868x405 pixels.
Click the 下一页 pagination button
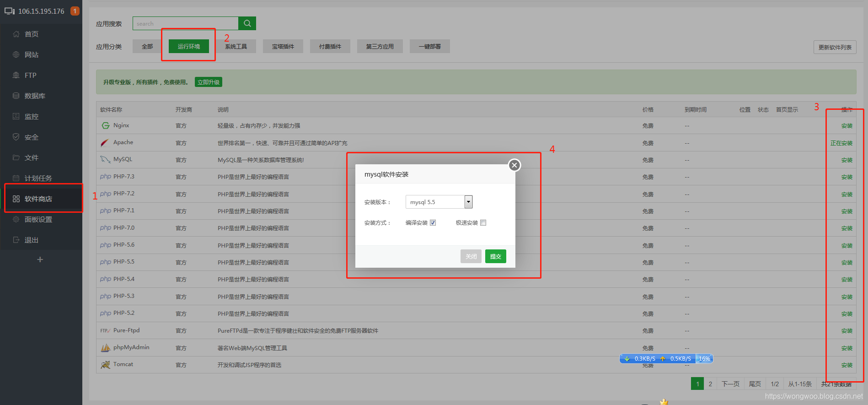pyautogui.click(x=730, y=384)
